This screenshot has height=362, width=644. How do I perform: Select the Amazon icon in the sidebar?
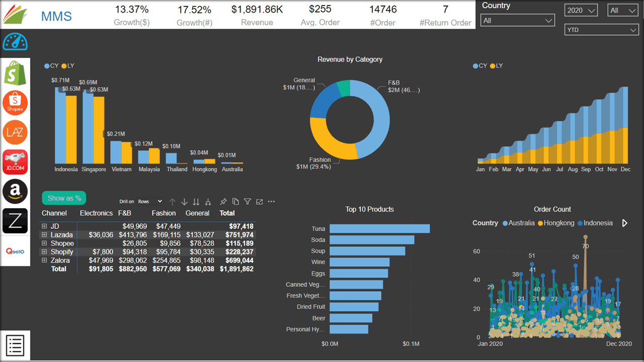pyautogui.click(x=15, y=192)
